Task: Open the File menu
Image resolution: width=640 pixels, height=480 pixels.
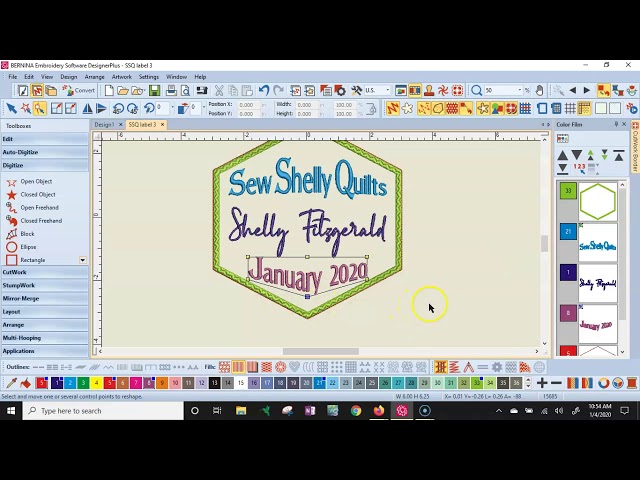Action: coord(13,77)
